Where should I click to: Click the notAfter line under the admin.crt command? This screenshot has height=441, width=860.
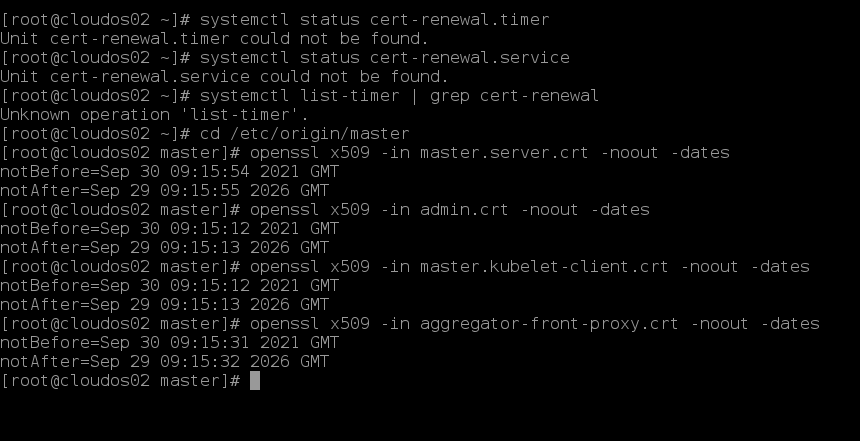(x=164, y=248)
